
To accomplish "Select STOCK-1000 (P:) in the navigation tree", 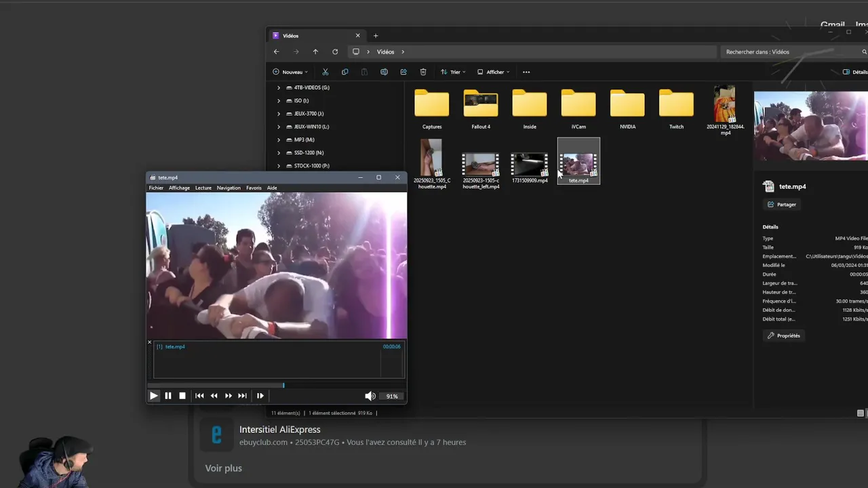I will tap(307, 165).
